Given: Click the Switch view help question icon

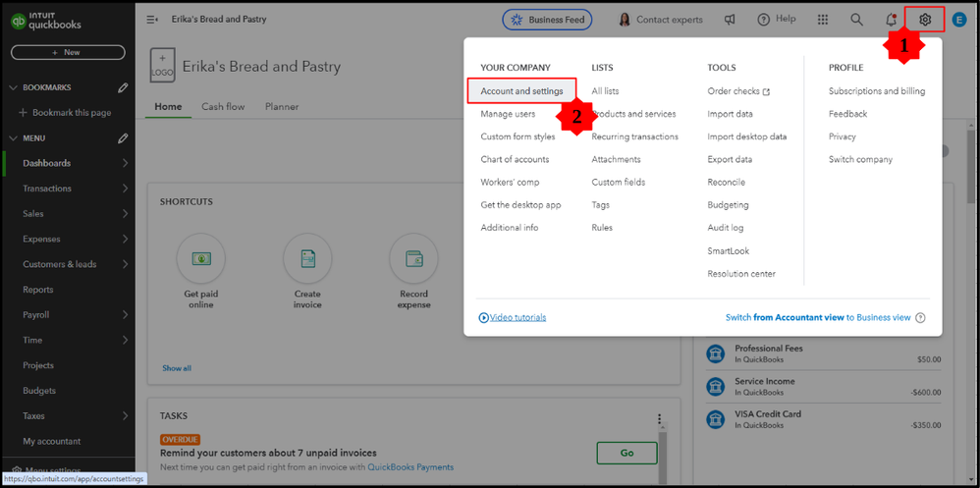Looking at the screenshot, I should click(920, 317).
